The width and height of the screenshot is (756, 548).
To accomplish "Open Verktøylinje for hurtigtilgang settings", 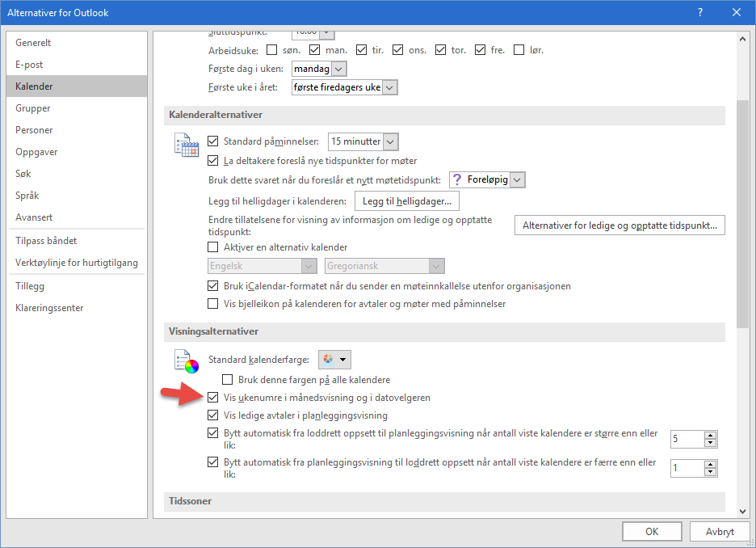I will tap(77, 263).
